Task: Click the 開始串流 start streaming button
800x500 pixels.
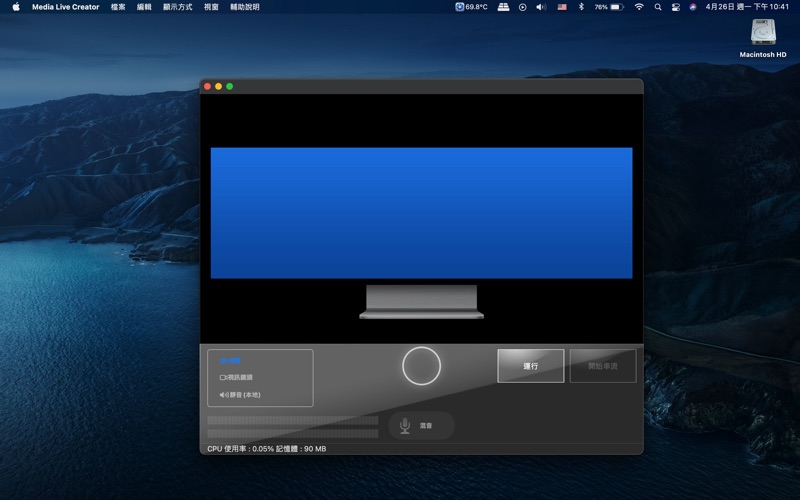Action: 603,366
